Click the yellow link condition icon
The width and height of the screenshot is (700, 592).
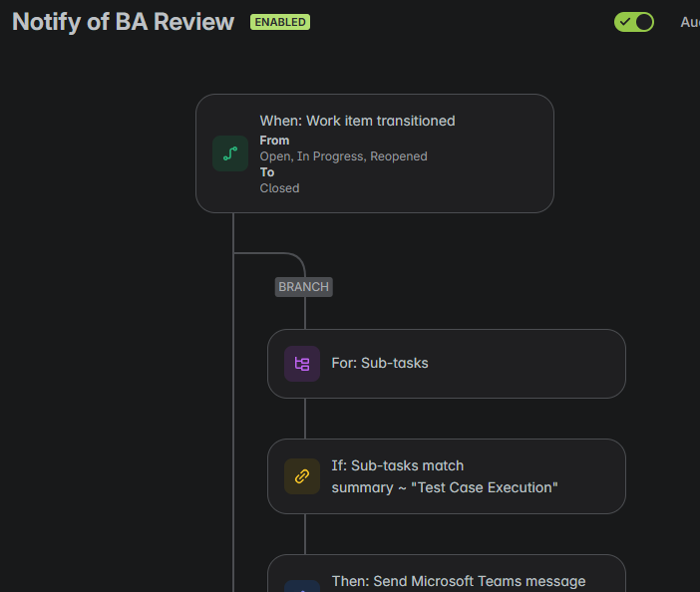tap(302, 476)
